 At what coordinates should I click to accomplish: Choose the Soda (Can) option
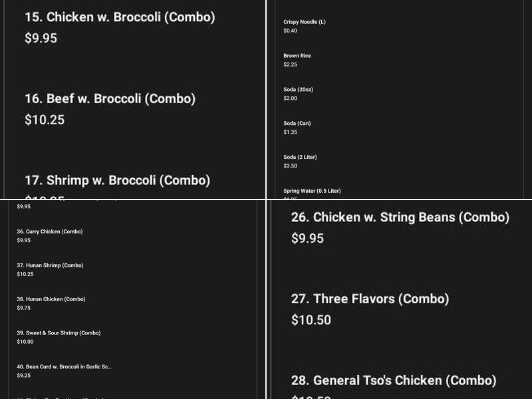(297, 124)
